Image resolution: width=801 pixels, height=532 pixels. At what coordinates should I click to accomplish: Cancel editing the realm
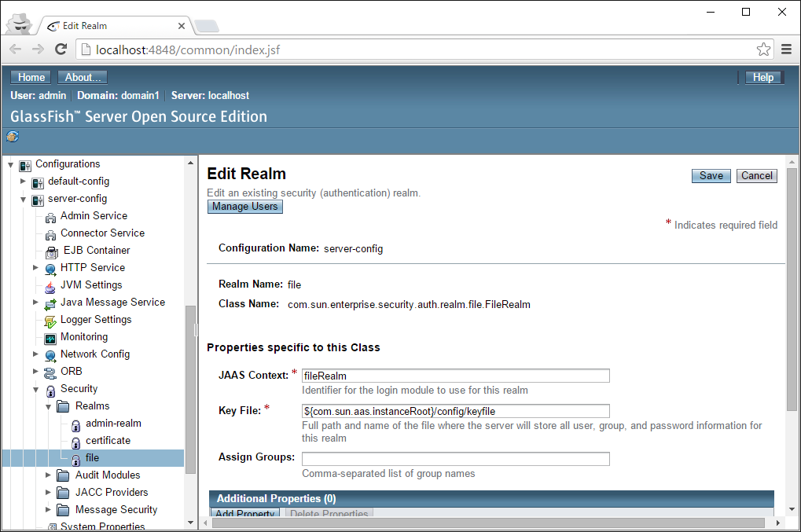pos(756,176)
